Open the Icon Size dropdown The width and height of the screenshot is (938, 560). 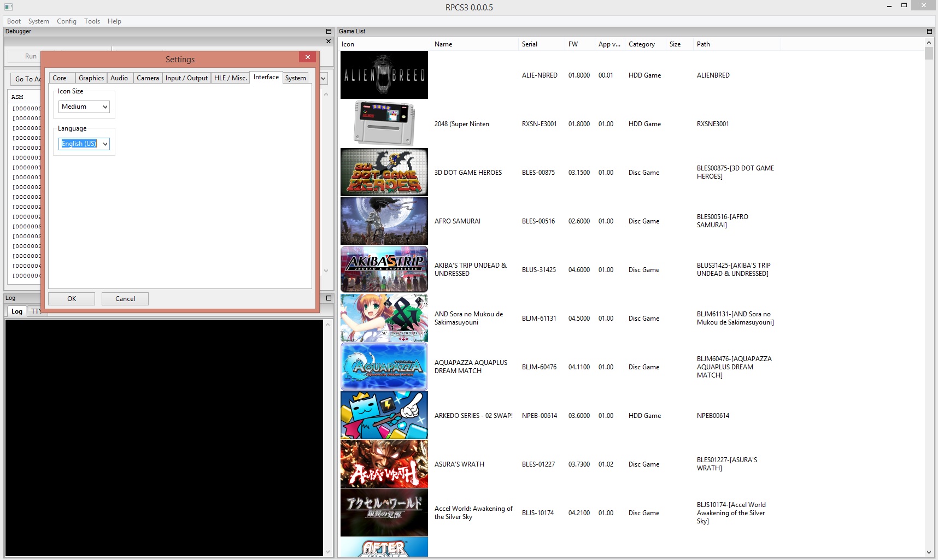[84, 107]
